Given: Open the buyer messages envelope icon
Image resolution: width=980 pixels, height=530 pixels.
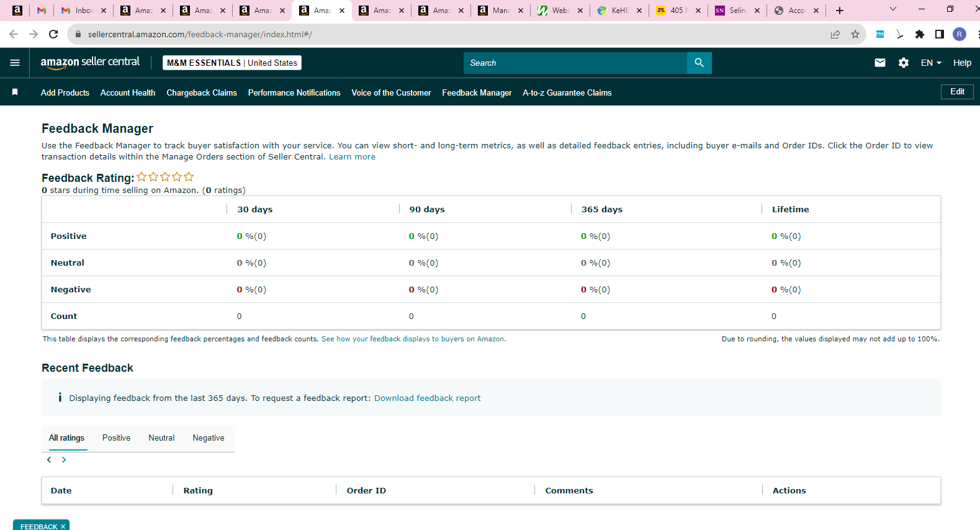Looking at the screenshot, I should pyautogui.click(x=880, y=63).
